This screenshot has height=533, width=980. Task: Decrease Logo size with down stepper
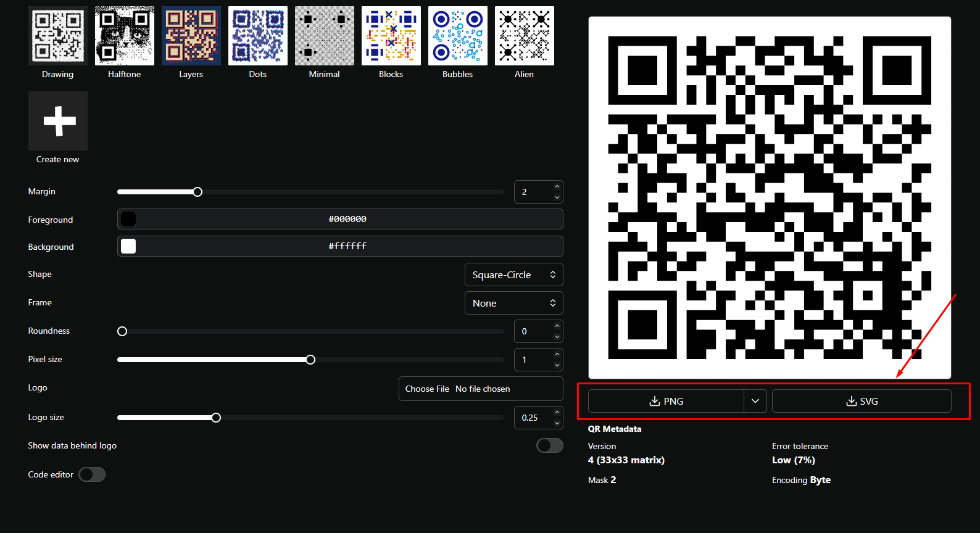[x=557, y=423]
